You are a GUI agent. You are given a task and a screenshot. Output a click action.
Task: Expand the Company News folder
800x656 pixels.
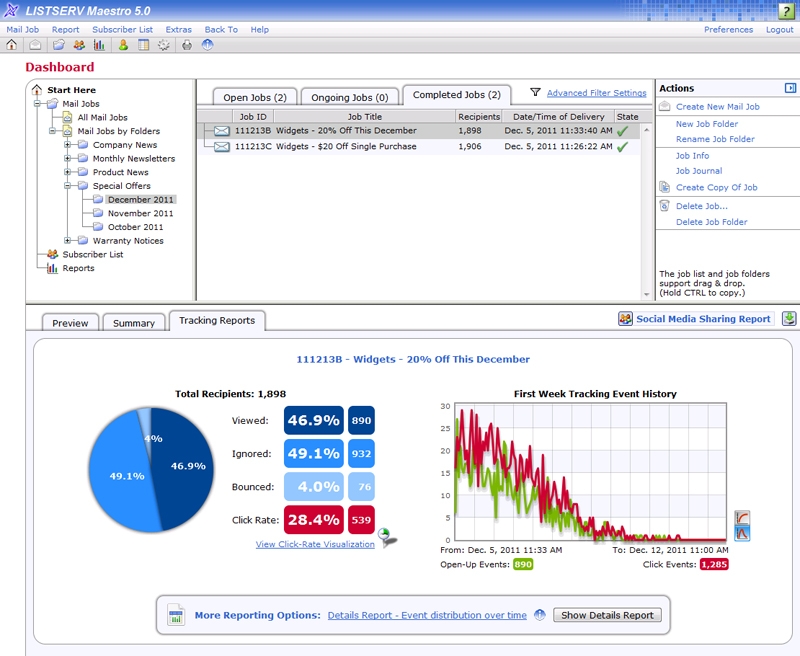67,145
